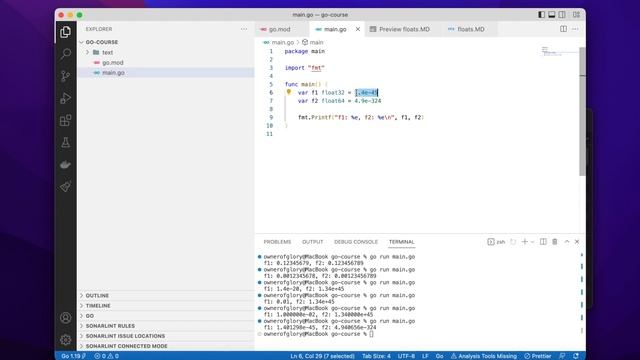Toggle bottom panel layout button
Screen dimensions: 640x360
coord(551,15)
